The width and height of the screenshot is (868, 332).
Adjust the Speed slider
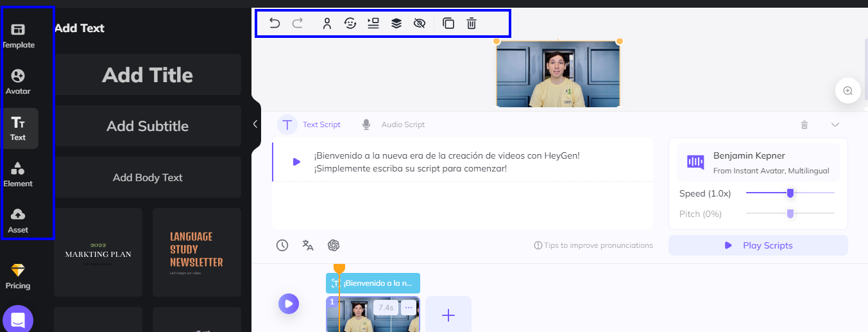pos(790,193)
